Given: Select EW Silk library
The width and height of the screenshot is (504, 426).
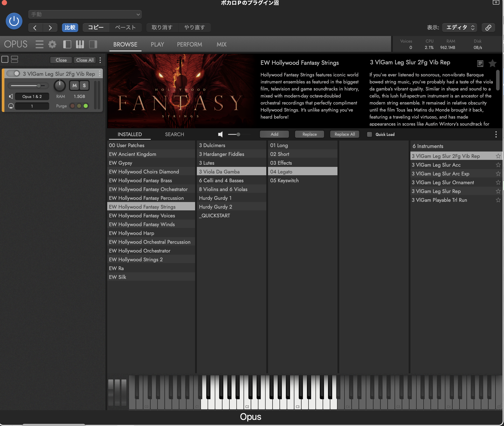Looking at the screenshot, I should [151, 277].
